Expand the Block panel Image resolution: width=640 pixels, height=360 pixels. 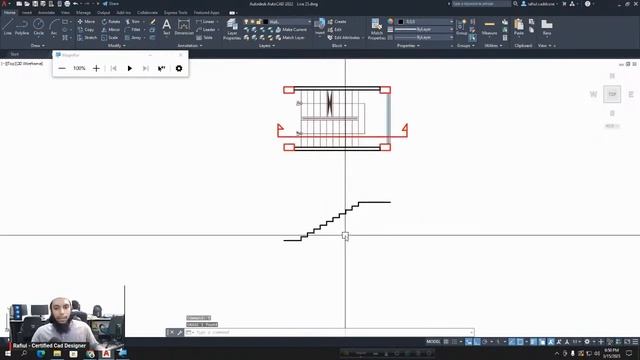click(339, 46)
